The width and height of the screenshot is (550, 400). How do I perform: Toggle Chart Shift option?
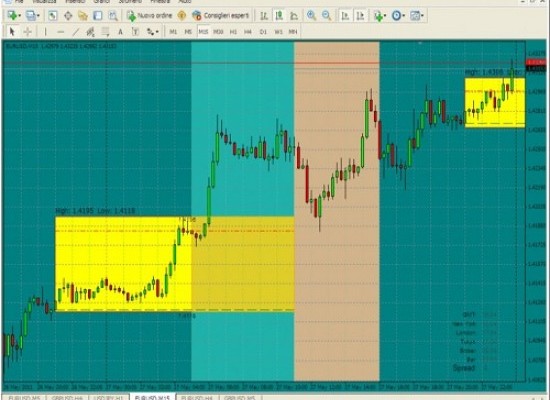[x=360, y=16]
